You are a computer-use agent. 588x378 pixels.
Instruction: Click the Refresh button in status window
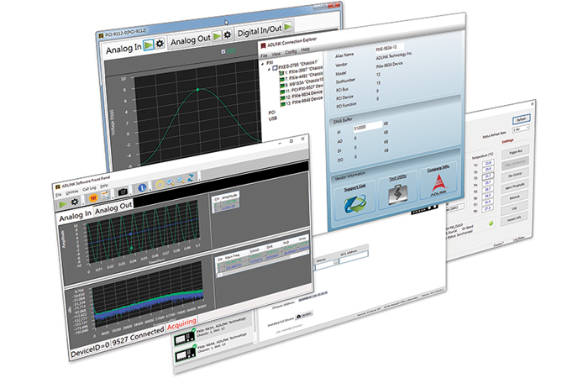(521, 119)
